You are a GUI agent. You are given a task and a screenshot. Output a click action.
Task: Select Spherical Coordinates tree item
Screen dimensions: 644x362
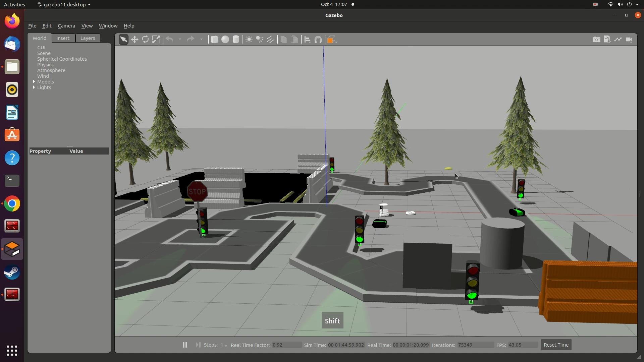tap(62, 59)
